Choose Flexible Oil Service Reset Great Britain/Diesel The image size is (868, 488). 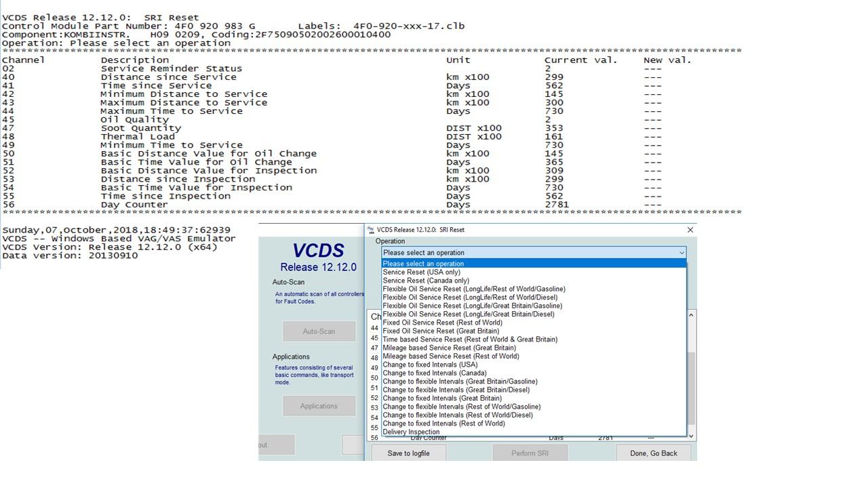(534, 314)
